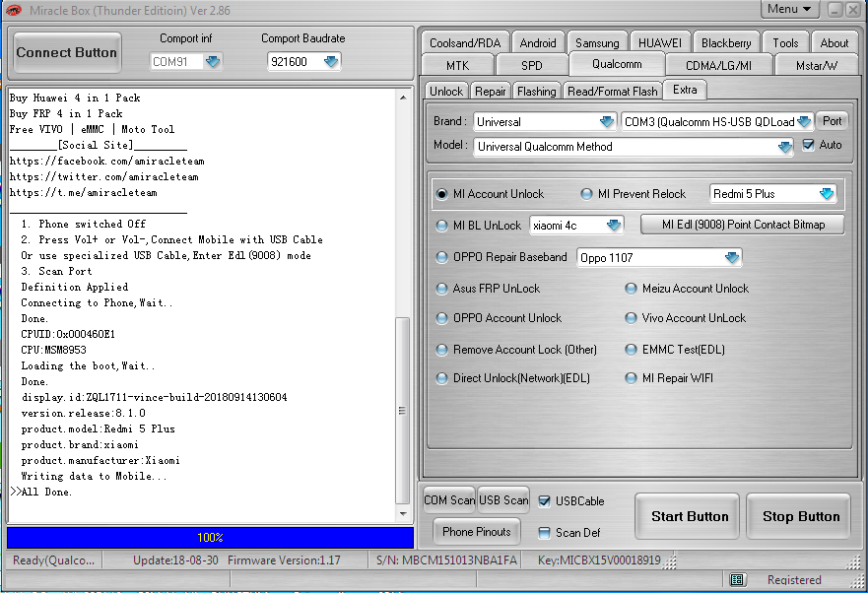Click the COM Scan button
The image size is (868, 593).
pos(449,500)
